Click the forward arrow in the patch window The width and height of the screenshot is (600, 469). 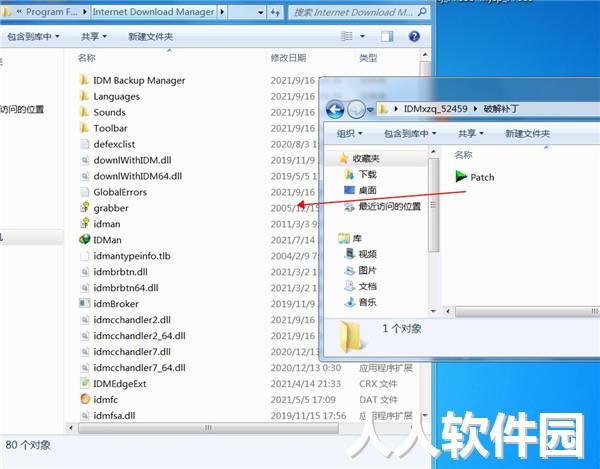356,110
